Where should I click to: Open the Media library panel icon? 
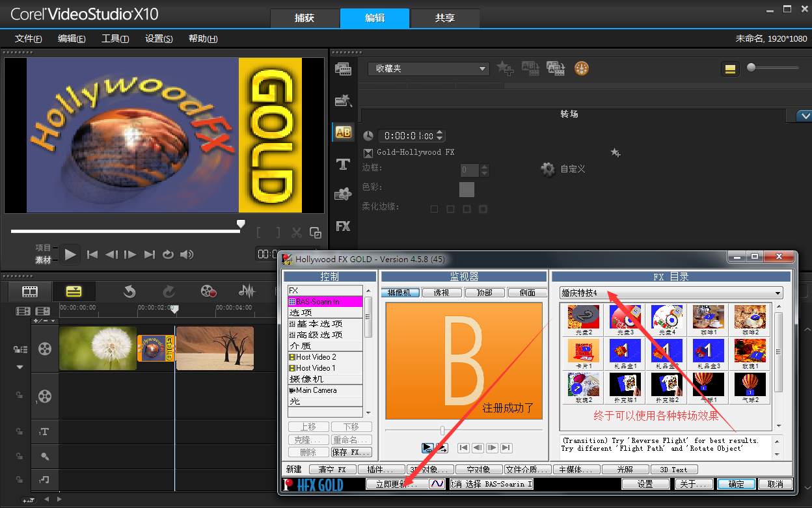(x=343, y=69)
